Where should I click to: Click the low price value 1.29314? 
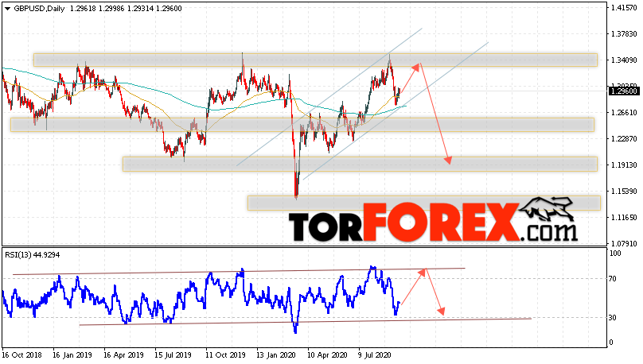click(140, 9)
